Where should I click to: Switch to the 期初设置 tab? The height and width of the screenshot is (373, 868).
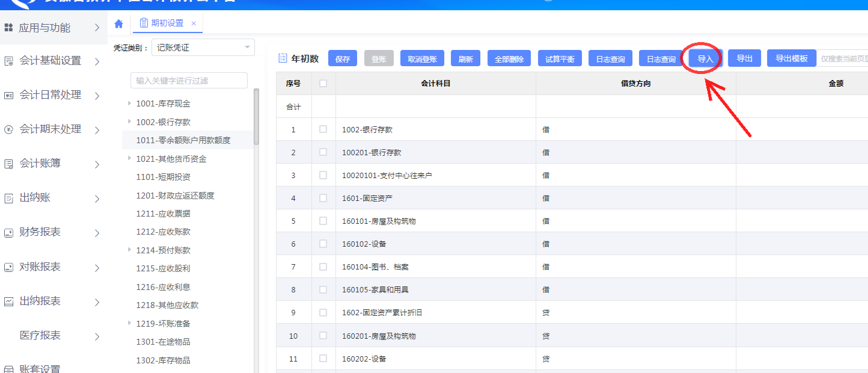167,23
